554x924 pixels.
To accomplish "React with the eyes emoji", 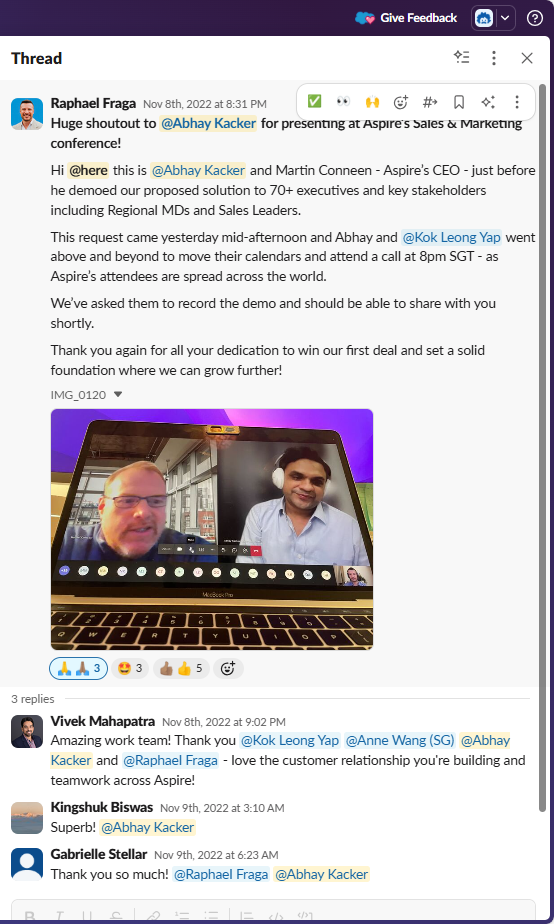I will pos(343,102).
